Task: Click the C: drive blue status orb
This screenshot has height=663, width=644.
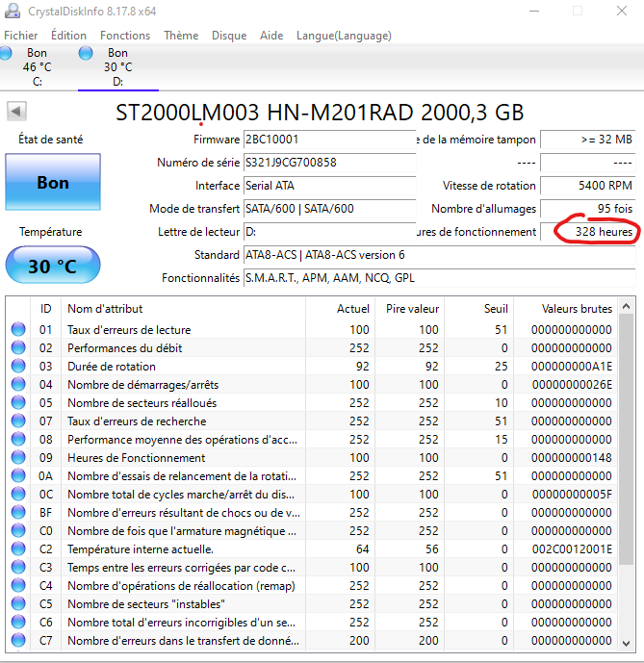Action: [6, 53]
